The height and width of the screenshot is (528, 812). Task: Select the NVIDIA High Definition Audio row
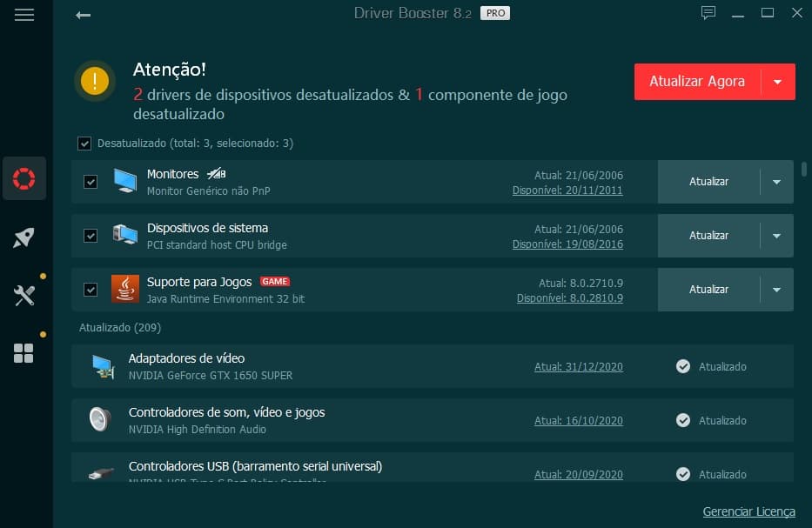point(433,420)
